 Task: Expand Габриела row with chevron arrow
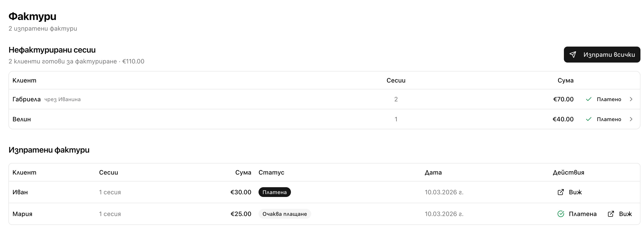click(x=631, y=99)
